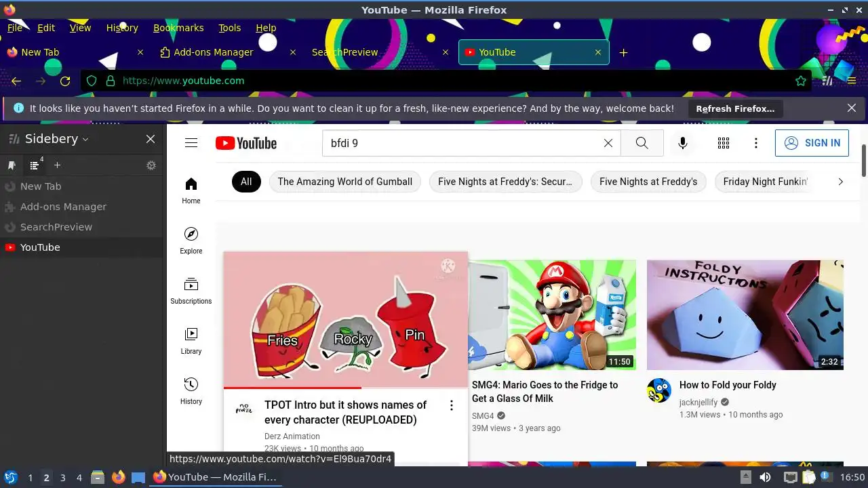Open the Bookmarks menu
868x488 pixels.
178,28
